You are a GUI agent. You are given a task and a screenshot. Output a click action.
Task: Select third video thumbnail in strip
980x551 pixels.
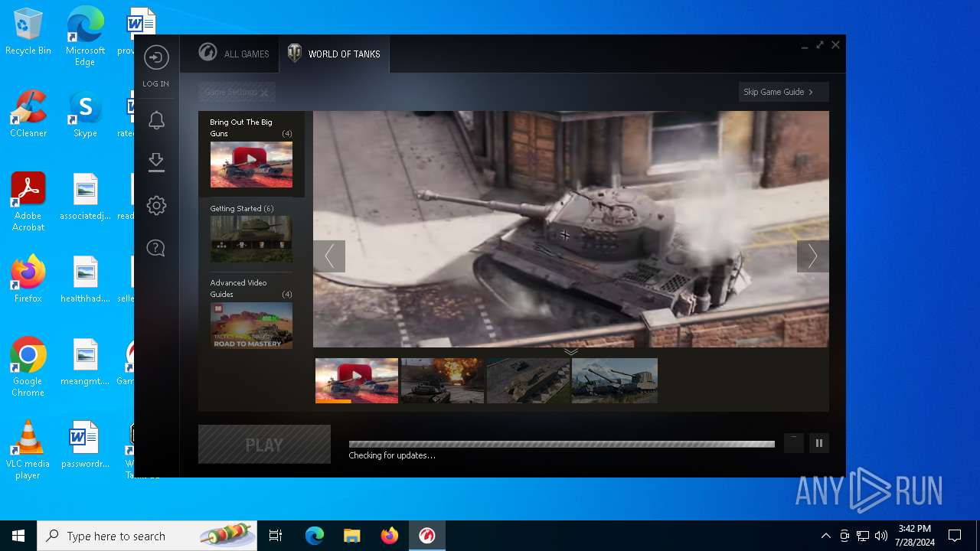pos(528,380)
